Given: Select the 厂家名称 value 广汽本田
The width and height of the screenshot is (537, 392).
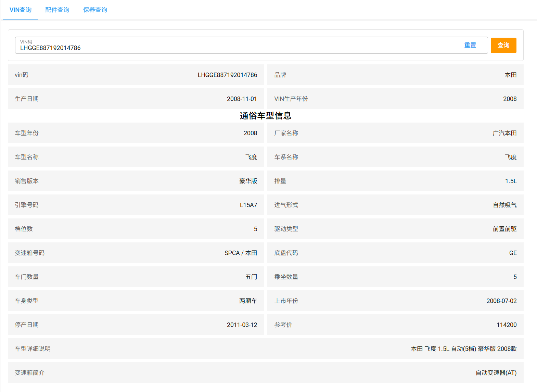Looking at the screenshot, I should (505, 133).
